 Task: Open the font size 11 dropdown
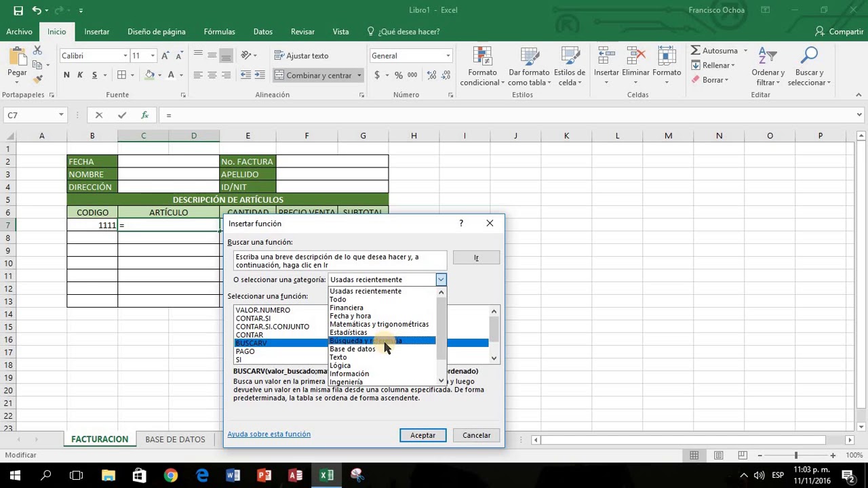point(153,56)
